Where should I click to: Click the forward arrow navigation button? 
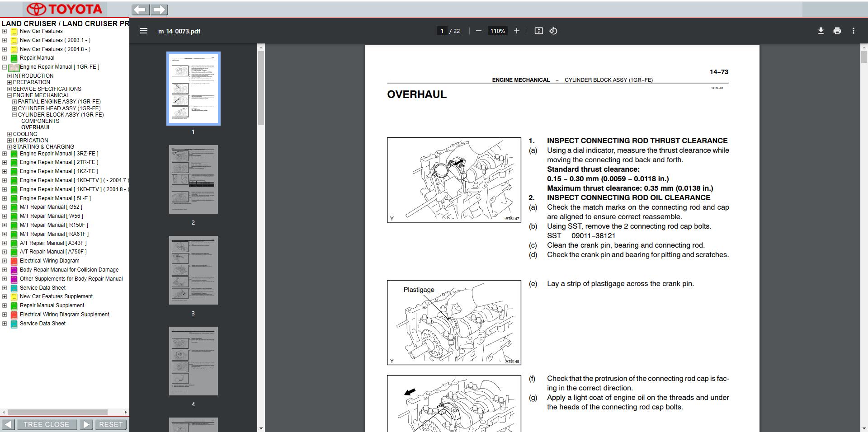point(159,9)
